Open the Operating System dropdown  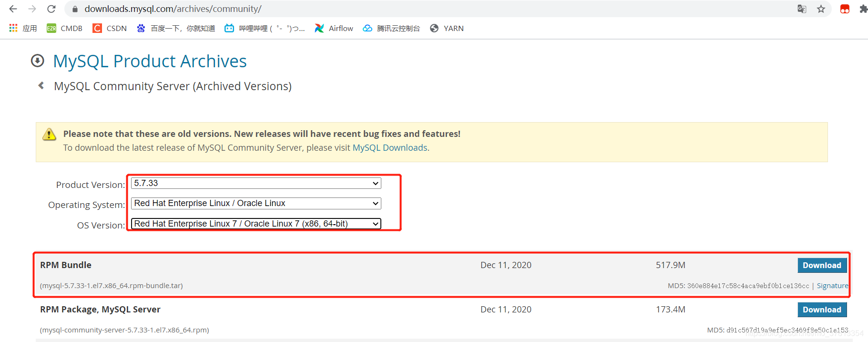256,203
